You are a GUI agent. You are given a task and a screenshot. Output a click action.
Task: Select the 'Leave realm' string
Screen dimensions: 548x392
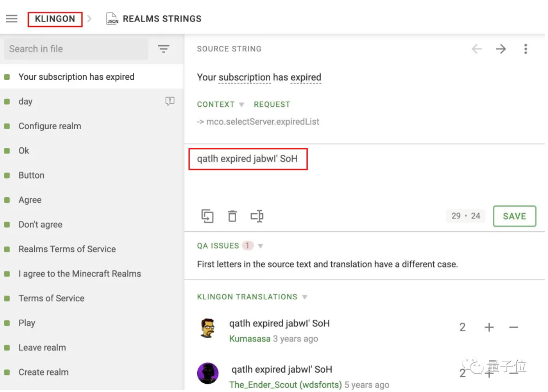point(92,348)
